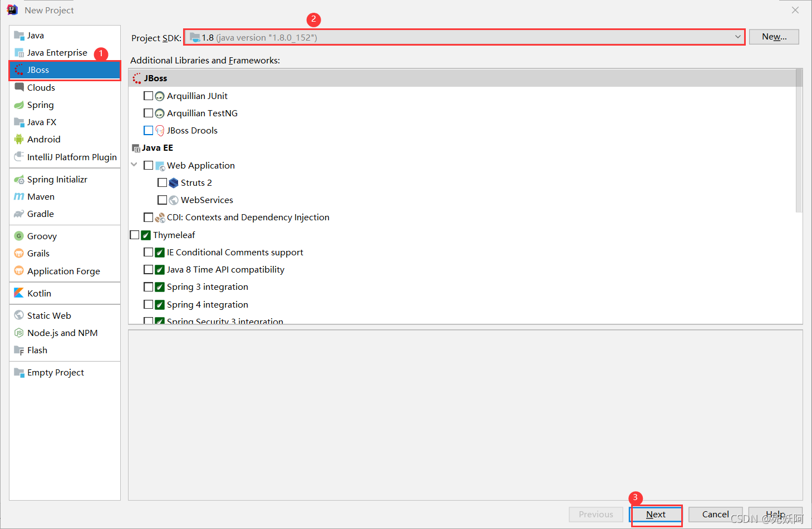Click the WebServices globe icon
The height and width of the screenshot is (529, 812).
point(174,200)
